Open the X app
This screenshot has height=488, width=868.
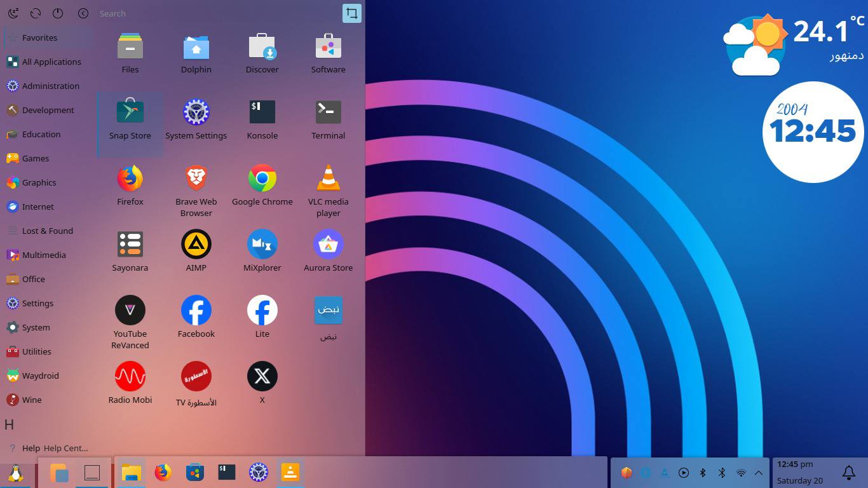click(262, 383)
